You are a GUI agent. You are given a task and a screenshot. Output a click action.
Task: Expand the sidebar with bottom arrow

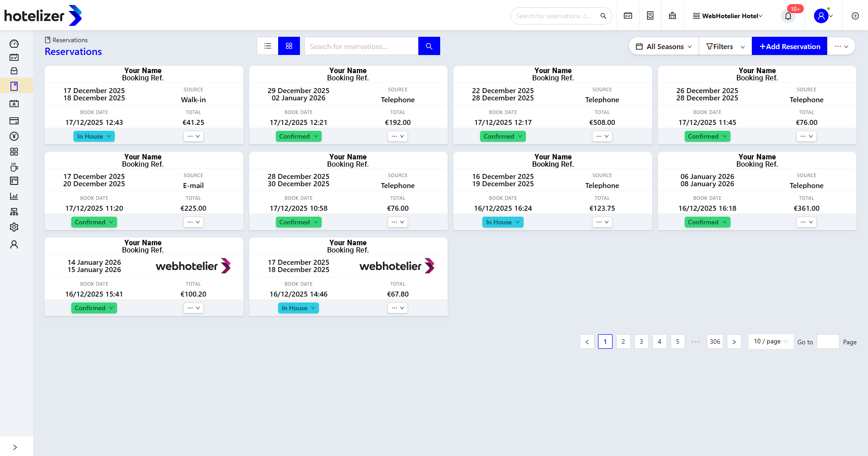click(15, 447)
